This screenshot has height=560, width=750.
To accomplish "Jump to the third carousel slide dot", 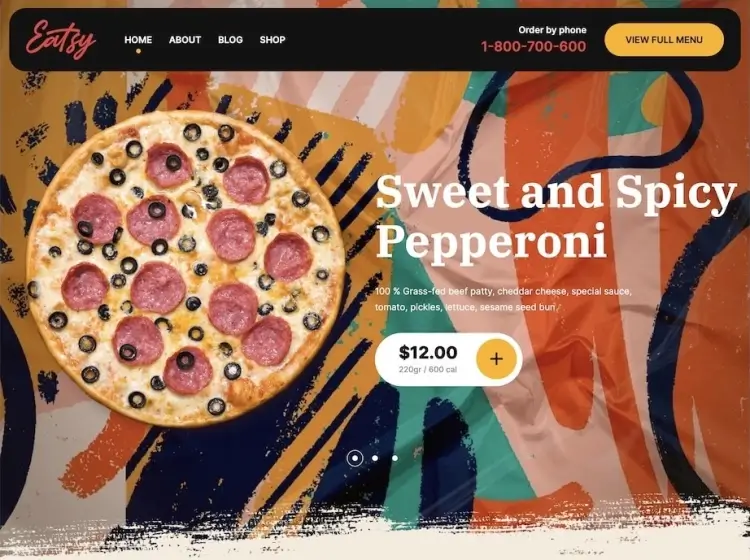I will (x=395, y=458).
